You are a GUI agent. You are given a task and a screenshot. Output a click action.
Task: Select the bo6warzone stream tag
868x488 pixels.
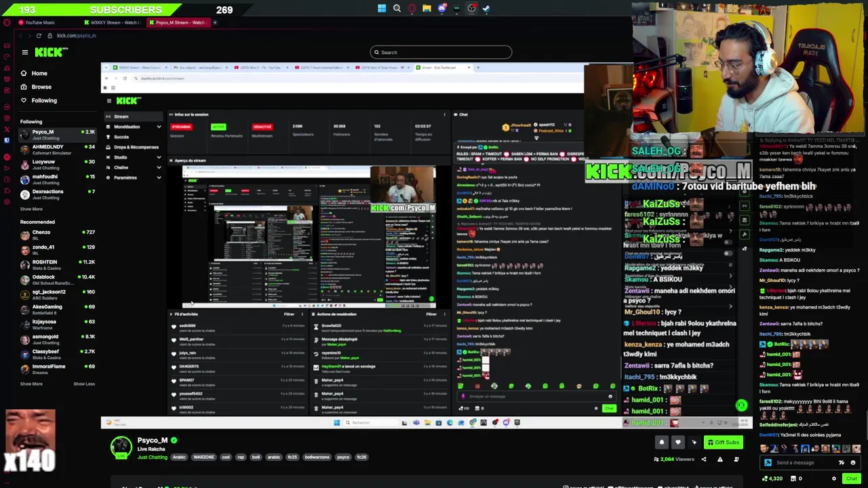pos(317,457)
